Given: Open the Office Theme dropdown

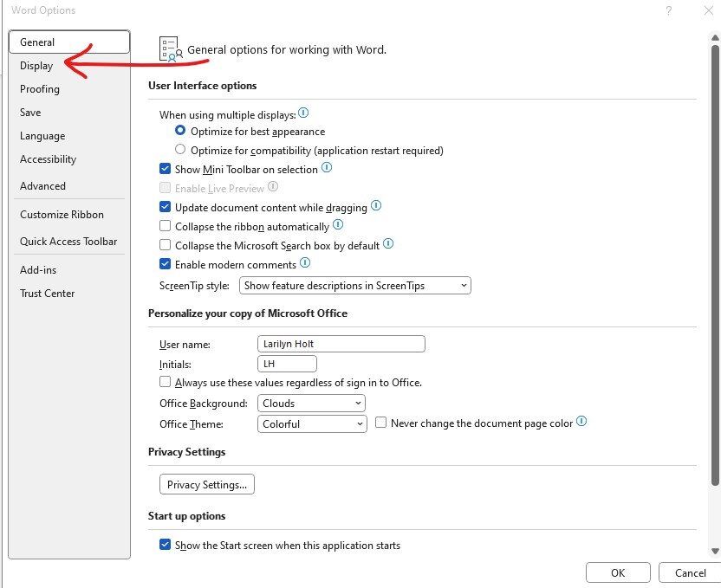Looking at the screenshot, I should (x=312, y=424).
